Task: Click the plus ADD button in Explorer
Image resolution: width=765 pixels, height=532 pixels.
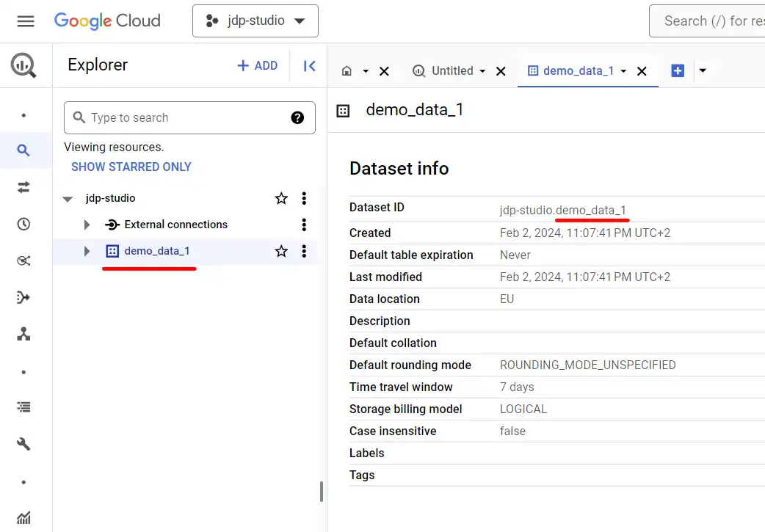Action: (x=257, y=65)
